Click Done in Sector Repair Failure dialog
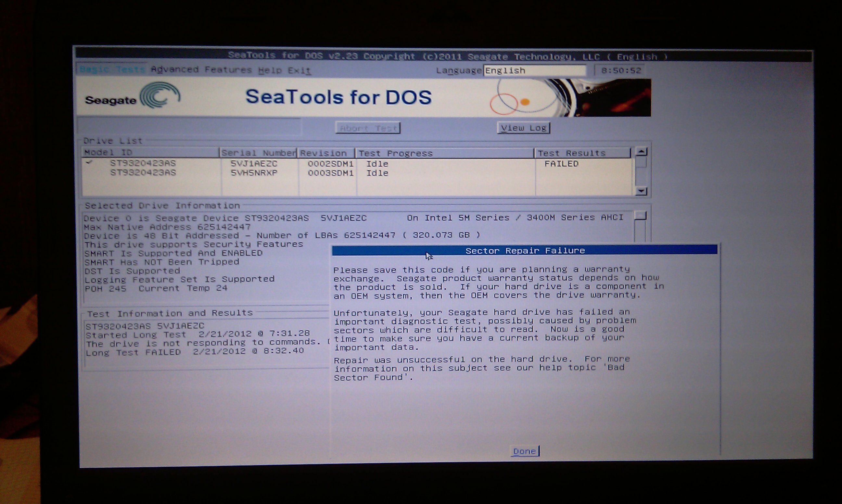 click(525, 451)
